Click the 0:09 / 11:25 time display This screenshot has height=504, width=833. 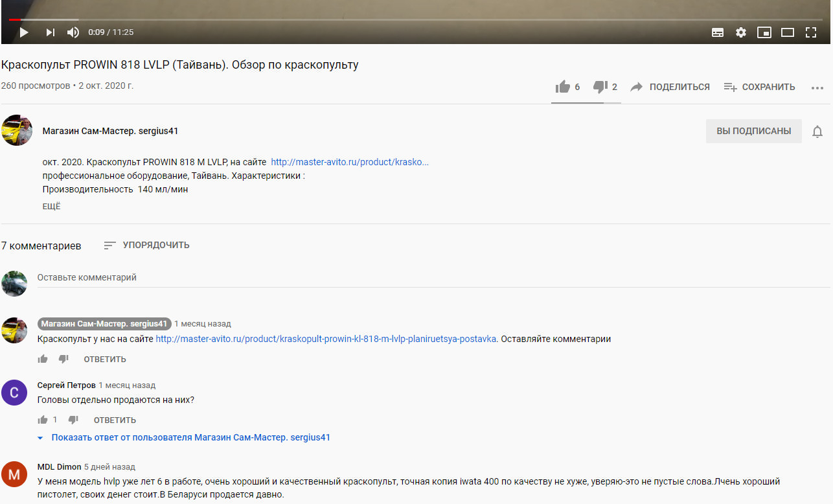[x=111, y=32]
